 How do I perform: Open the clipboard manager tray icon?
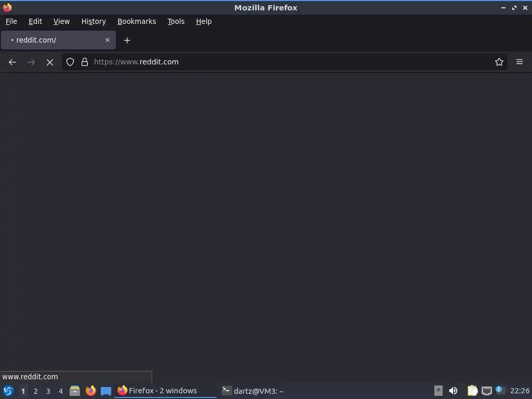click(472, 391)
